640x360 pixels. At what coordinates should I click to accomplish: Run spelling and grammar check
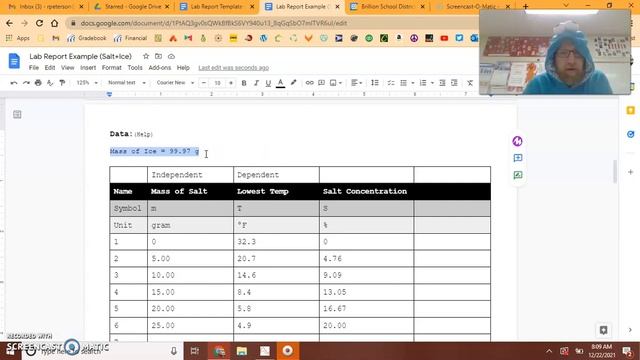point(50,83)
